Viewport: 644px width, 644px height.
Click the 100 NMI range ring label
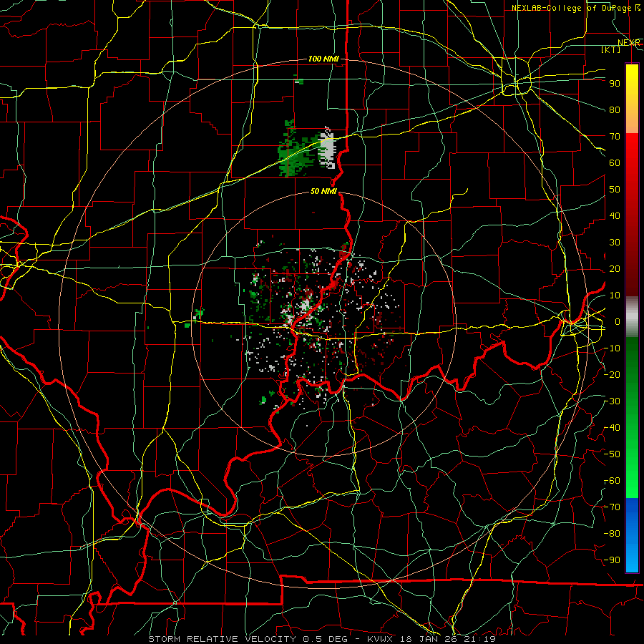(x=323, y=59)
